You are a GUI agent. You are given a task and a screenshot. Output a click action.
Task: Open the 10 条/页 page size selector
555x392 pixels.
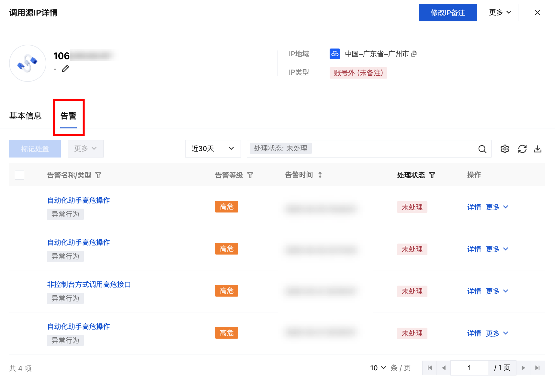pyautogui.click(x=378, y=368)
